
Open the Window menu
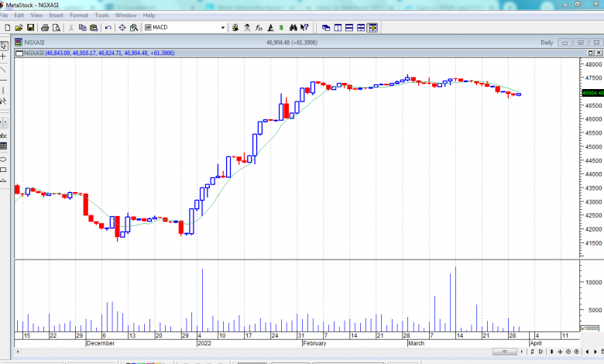[126, 15]
